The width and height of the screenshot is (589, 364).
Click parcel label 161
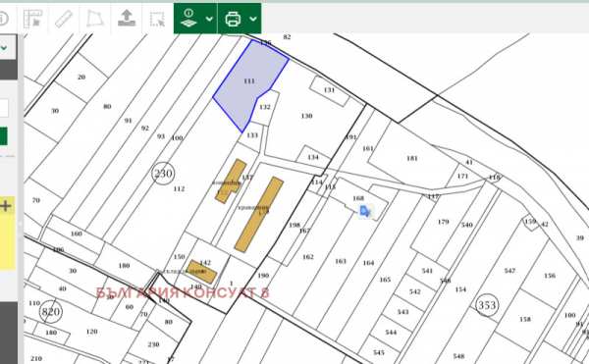point(367,148)
